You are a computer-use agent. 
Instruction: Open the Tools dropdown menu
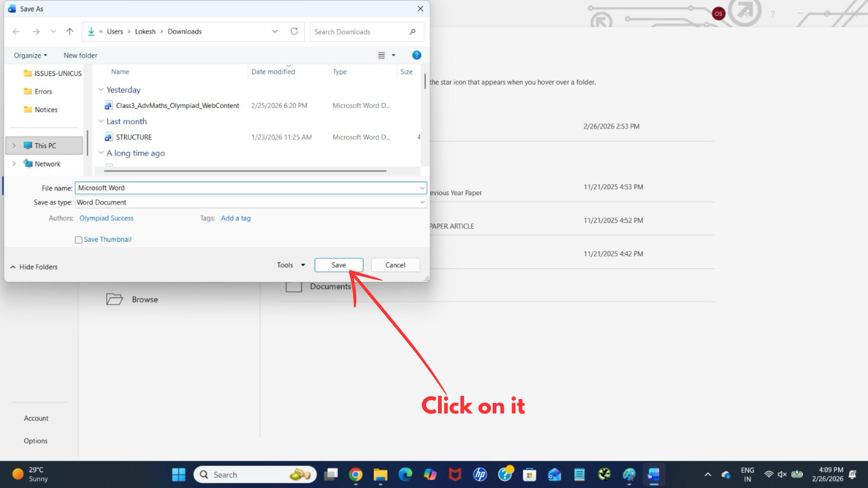(290, 265)
